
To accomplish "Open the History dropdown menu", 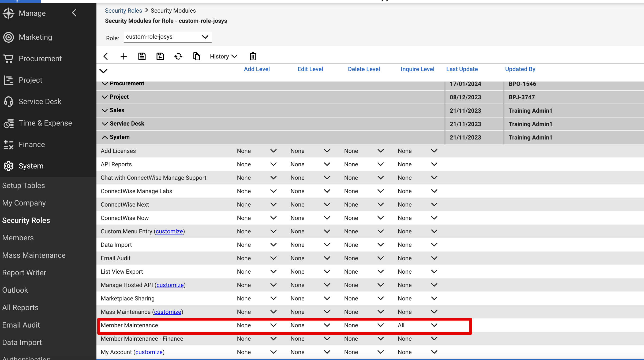I will coord(223,56).
